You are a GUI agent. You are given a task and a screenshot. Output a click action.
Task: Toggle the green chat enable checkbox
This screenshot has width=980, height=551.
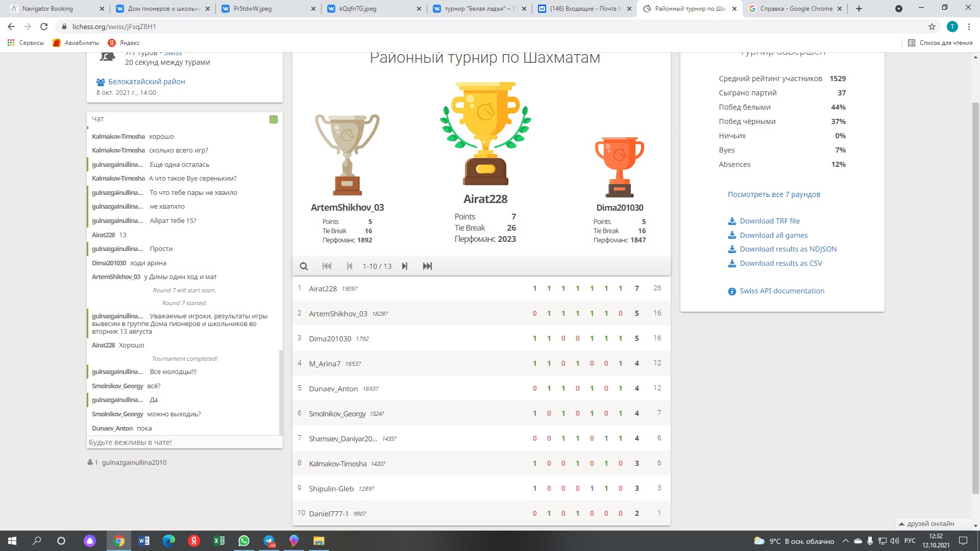(x=274, y=119)
